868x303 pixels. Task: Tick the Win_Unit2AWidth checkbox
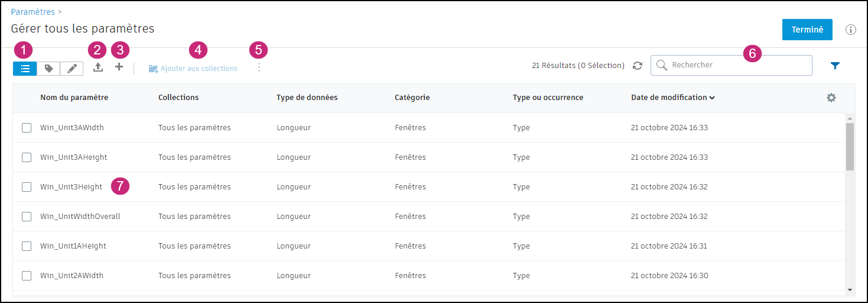point(27,276)
